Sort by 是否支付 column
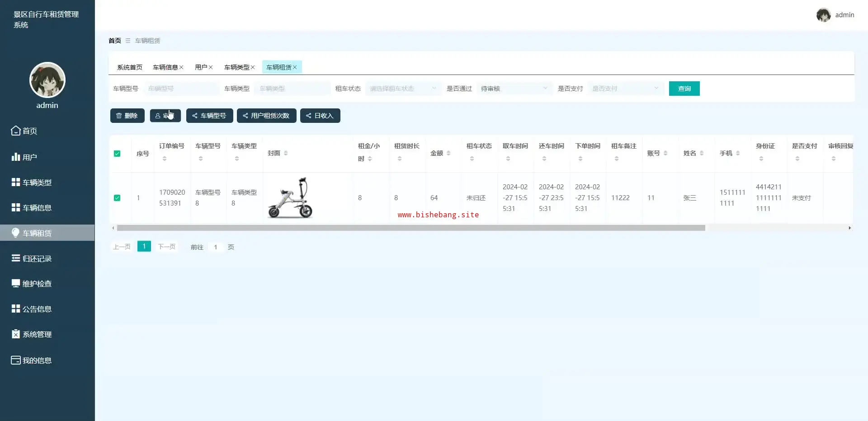868x421 pixels. [797, 159]
